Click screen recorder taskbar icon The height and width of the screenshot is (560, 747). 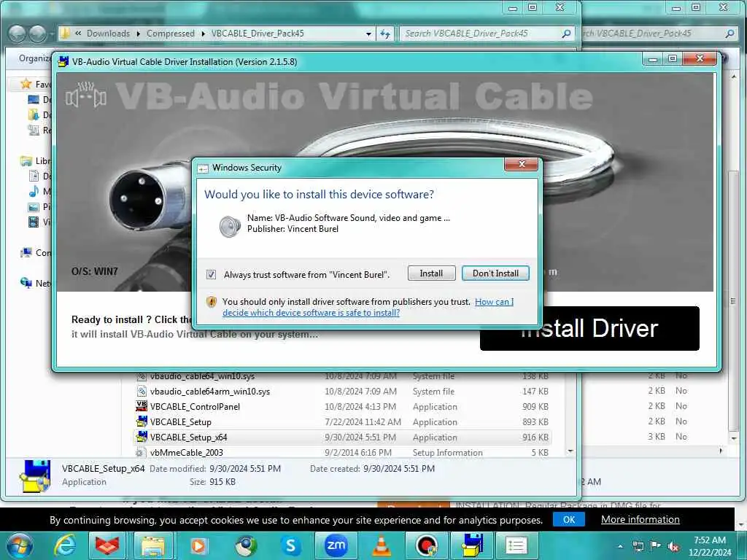click(x=426, y=545)
